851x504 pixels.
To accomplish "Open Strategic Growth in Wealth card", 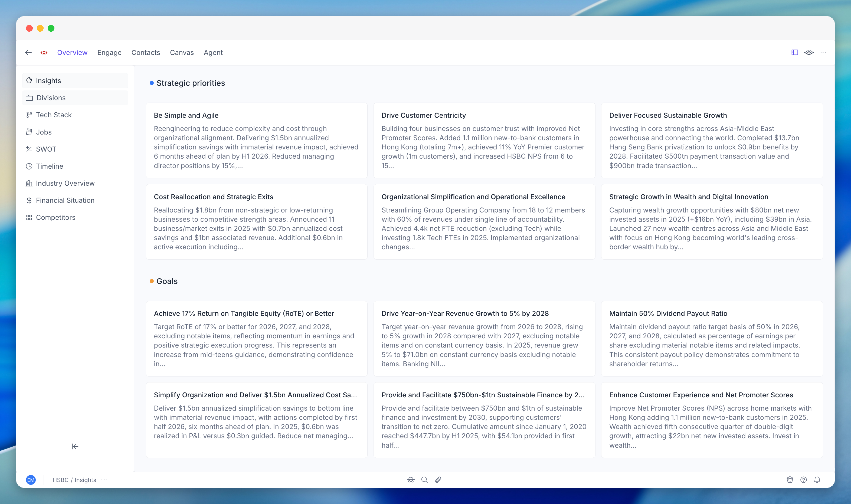I will [x=712, y=222].
